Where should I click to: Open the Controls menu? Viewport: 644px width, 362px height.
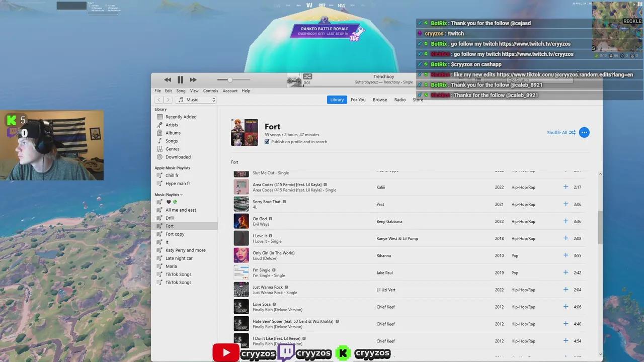click(x=210, y=91)
